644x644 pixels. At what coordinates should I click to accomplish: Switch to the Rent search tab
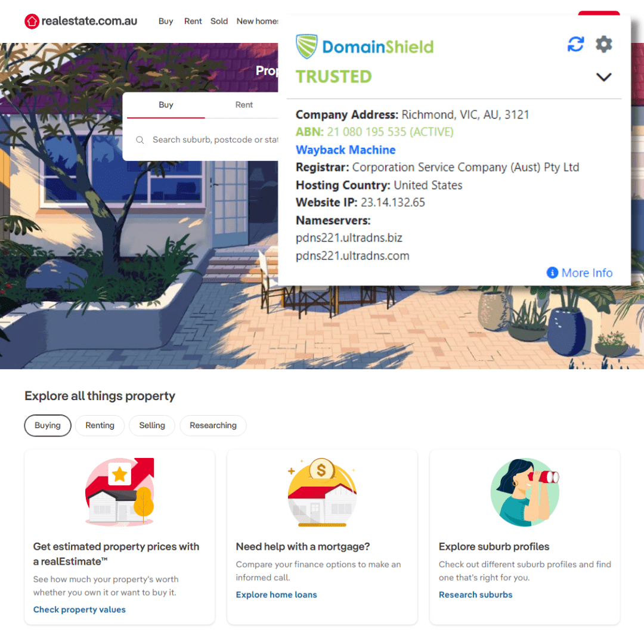point(244,105)
